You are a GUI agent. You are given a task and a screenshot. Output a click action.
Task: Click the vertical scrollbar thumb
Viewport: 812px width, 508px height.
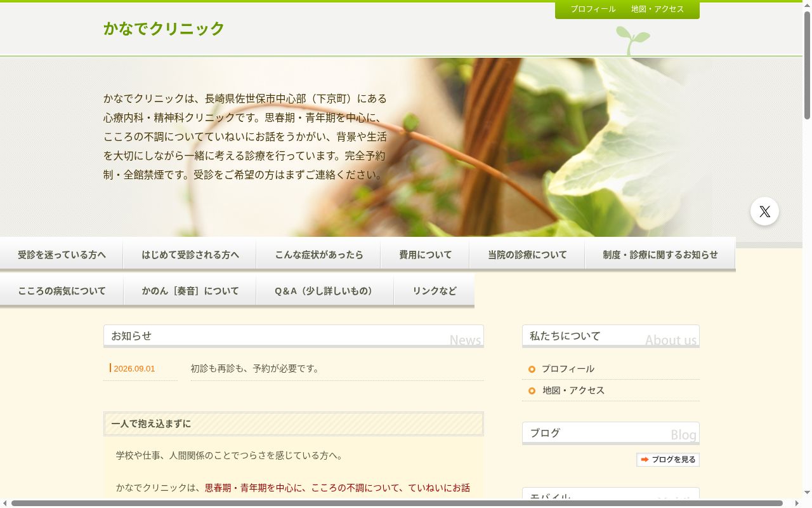807,65
